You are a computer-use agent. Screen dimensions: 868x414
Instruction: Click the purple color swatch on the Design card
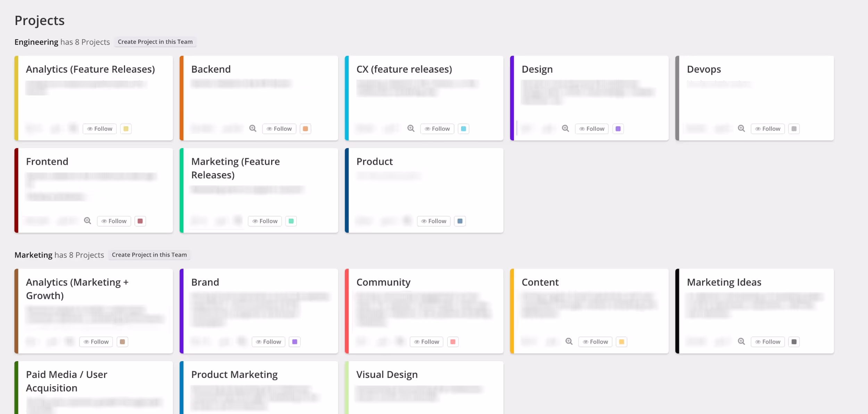pyautogui.click(x=618, y=129)
